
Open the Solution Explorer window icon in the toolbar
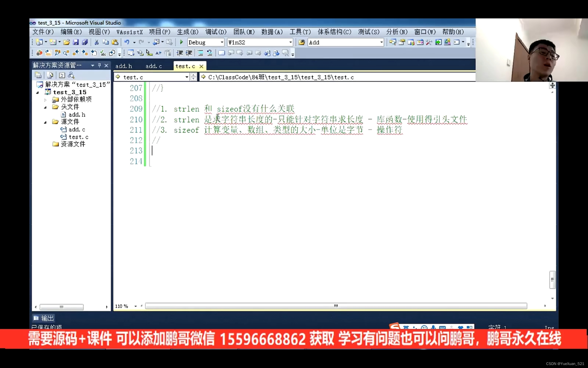pos(393,42)
